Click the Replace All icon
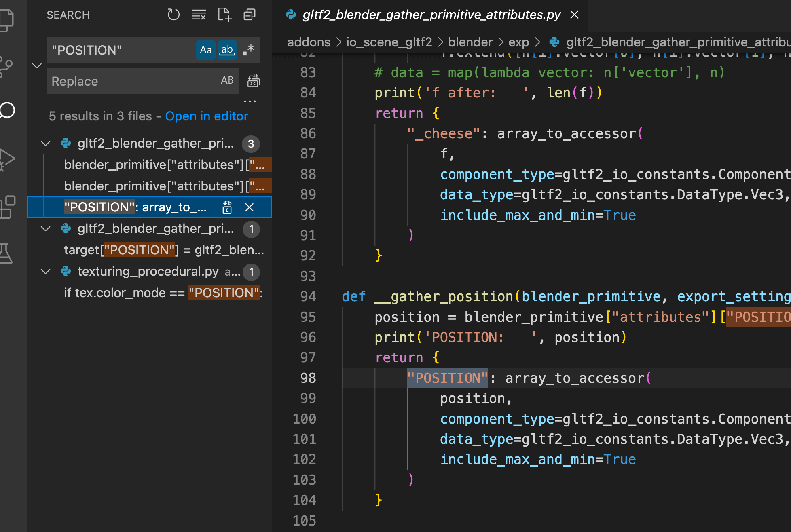Screen dimensions: 791x532 click(x=254, y=81)
